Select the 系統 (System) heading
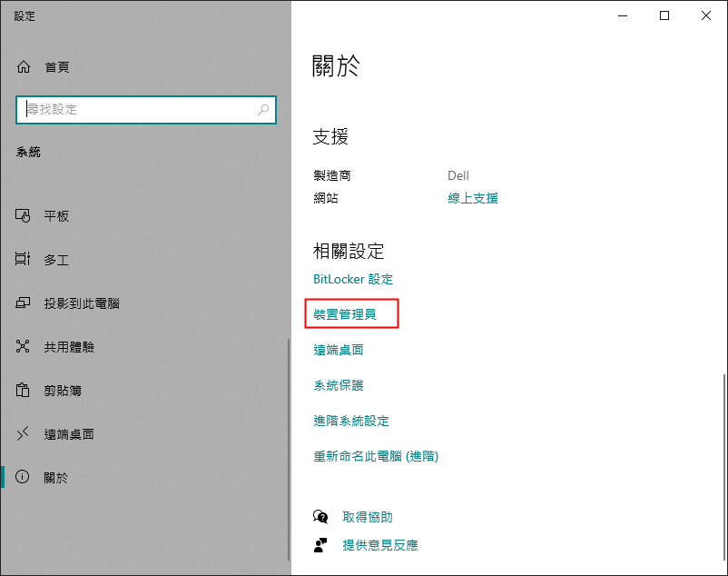The width and height of the screenshot is (728, 576). (x=28, y=151)
